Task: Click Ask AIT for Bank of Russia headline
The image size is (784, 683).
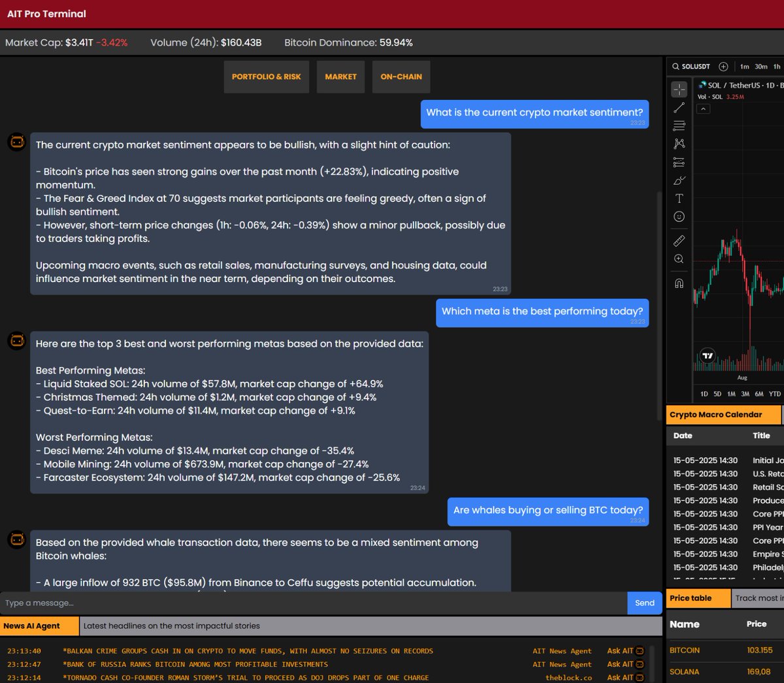Action: pyautogui.click(x=625, y=664)
